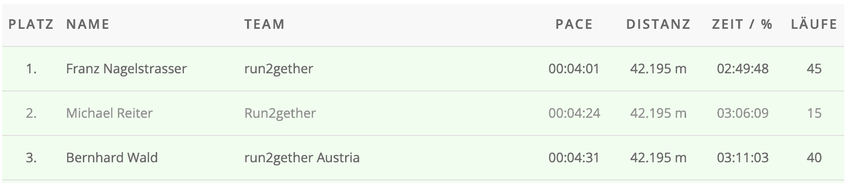The width and height of the screenshot is (868, 183).
Task: Sort by the LÄUFE column header
Action: [814, 23]
